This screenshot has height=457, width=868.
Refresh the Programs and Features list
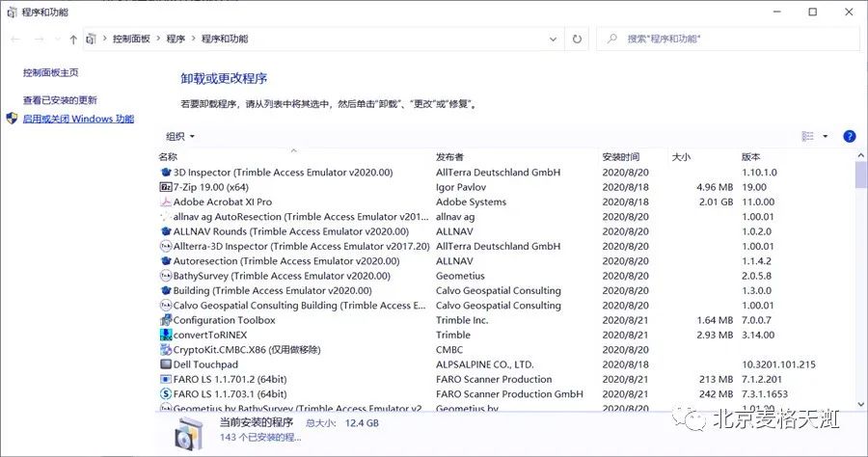577,39
